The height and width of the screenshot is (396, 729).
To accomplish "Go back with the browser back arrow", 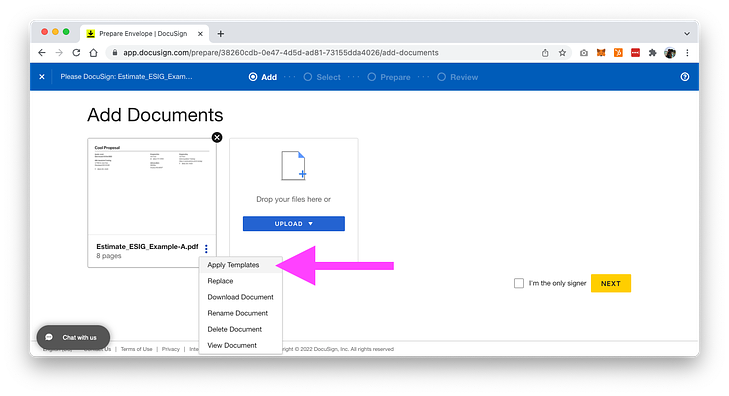I will tap(42, 53).
